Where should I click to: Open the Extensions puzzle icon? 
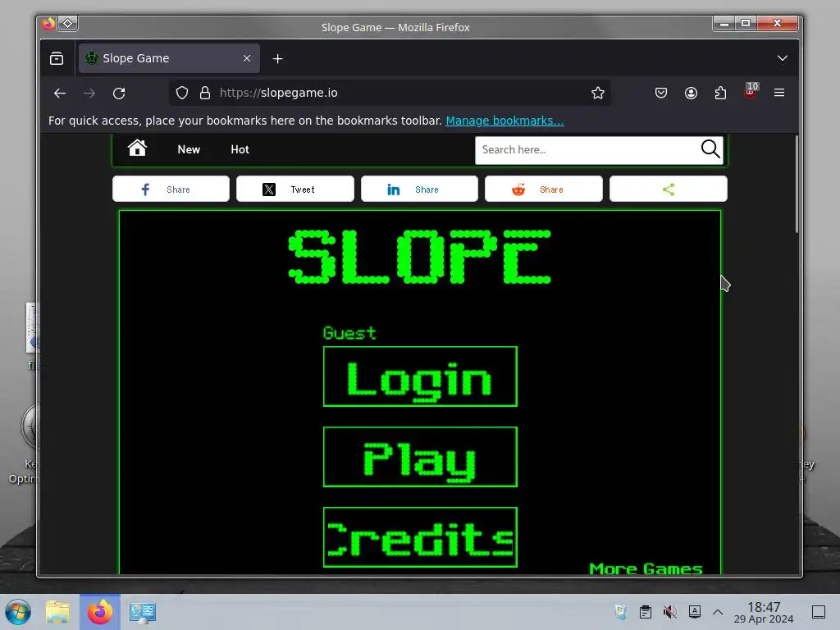720,94
